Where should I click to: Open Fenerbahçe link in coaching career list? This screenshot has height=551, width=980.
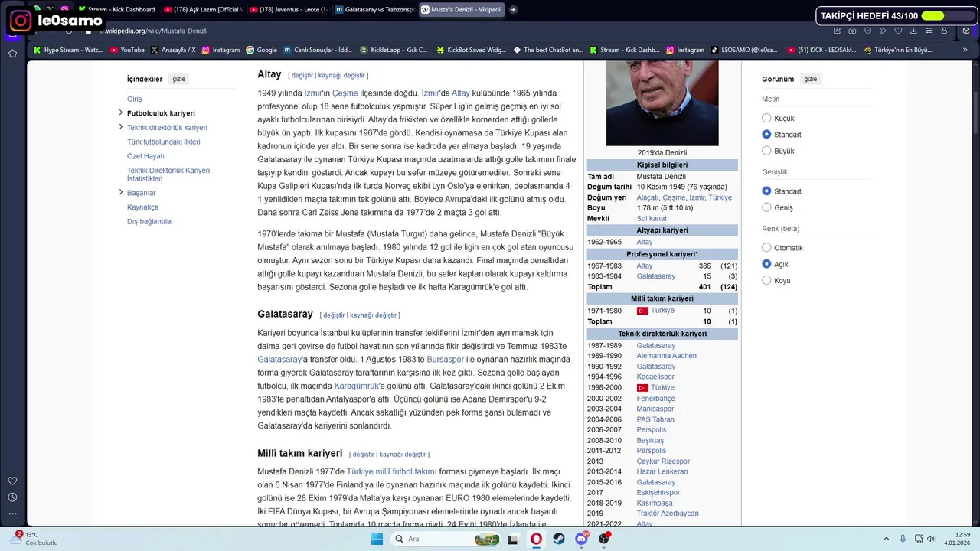[656, 398]
